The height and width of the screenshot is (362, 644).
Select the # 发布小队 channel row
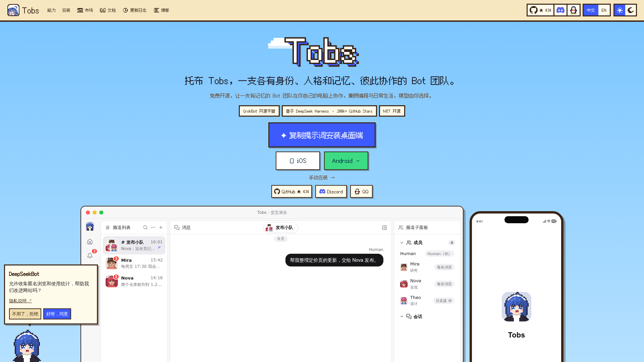pyautogui.click(x=134, y=245)
